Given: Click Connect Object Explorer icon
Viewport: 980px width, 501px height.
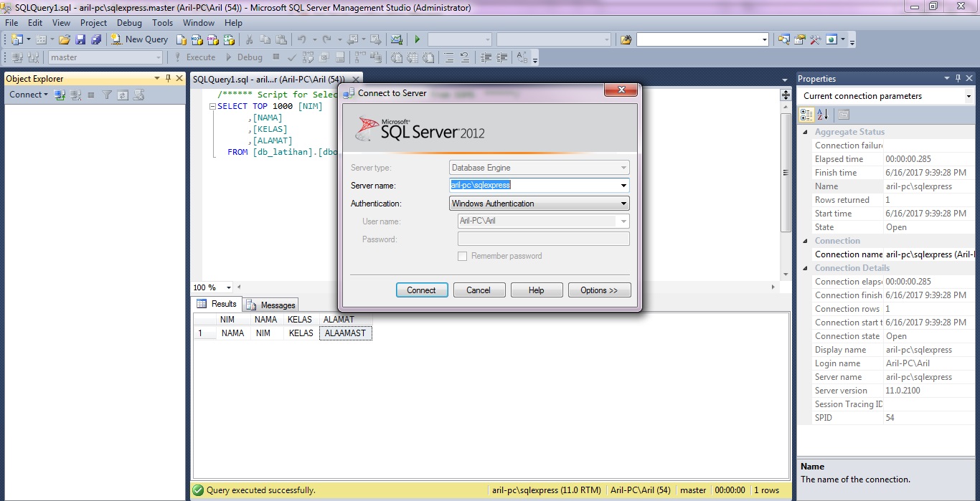Looking at the screenshot, I should click(60, 95).
